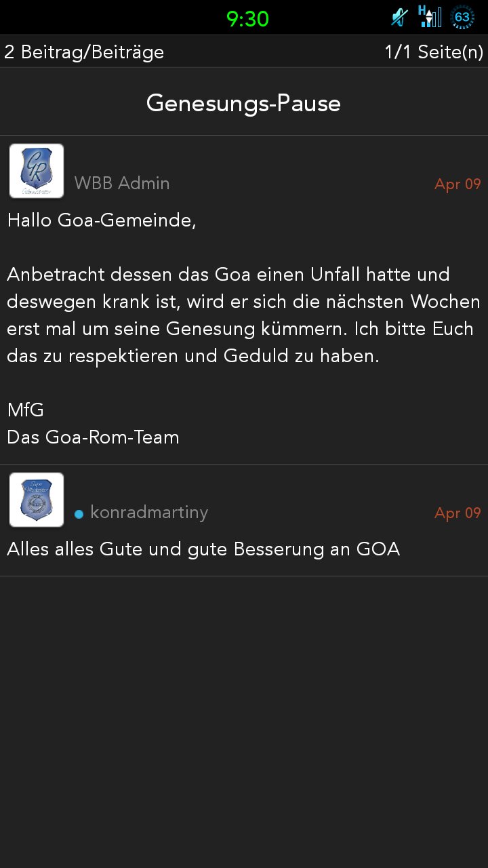The image size is (488, 868).
Task: Tap the status bar clock showing 9:30
Action: click(x=247, y=18)
